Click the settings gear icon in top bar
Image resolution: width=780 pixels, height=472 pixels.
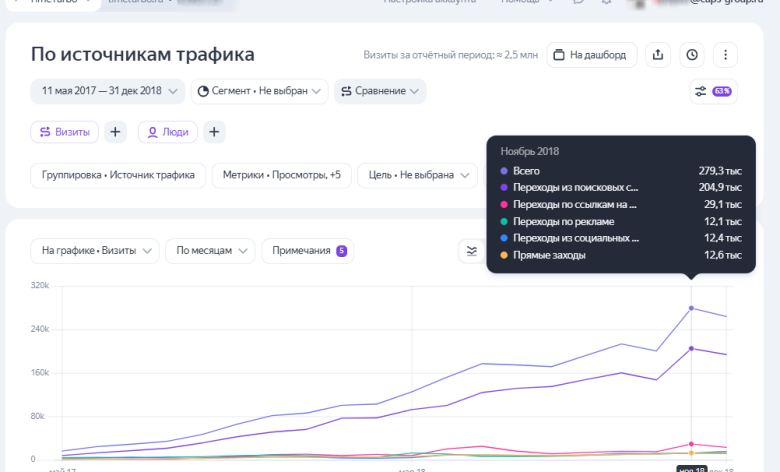(x=606, y=2)
